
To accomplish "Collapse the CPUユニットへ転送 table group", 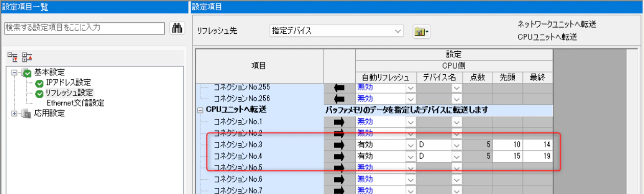I will click(200, 110).
